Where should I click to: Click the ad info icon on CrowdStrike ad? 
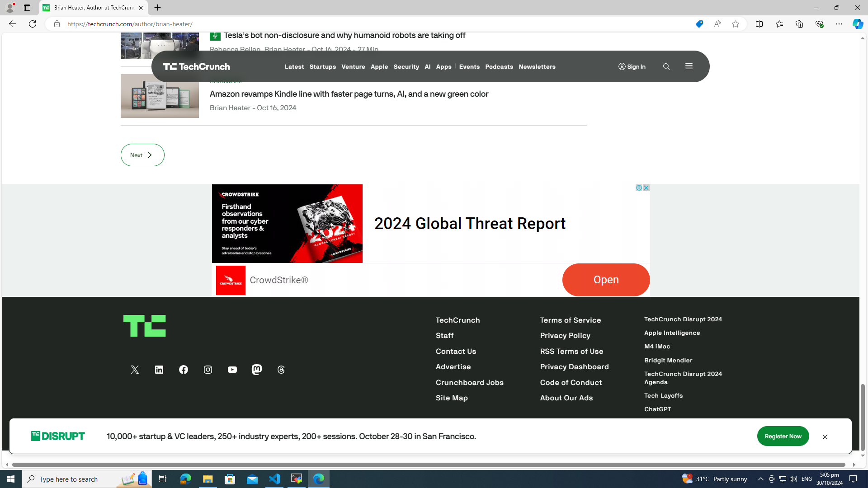click(639, 188)
